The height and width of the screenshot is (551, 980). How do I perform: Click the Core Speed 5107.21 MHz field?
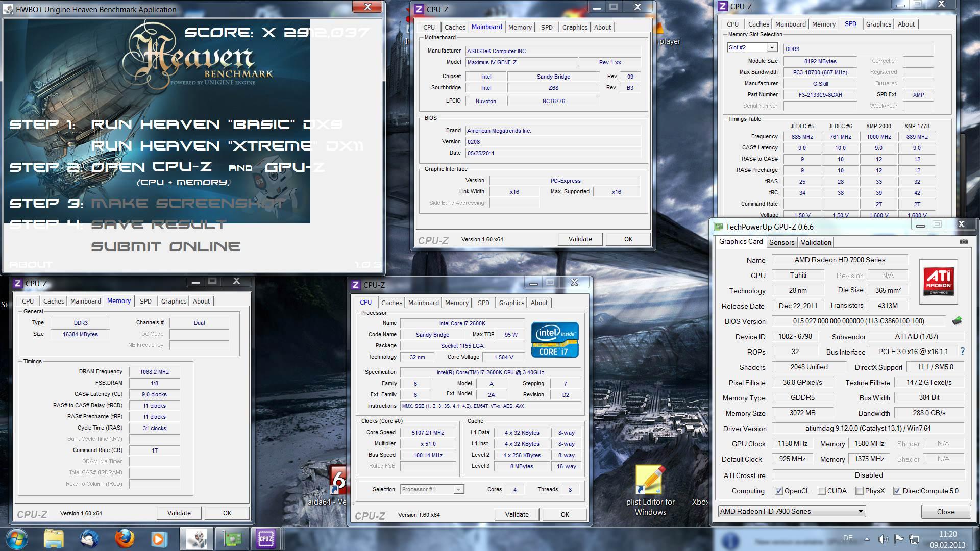click(x=428, y=433)
